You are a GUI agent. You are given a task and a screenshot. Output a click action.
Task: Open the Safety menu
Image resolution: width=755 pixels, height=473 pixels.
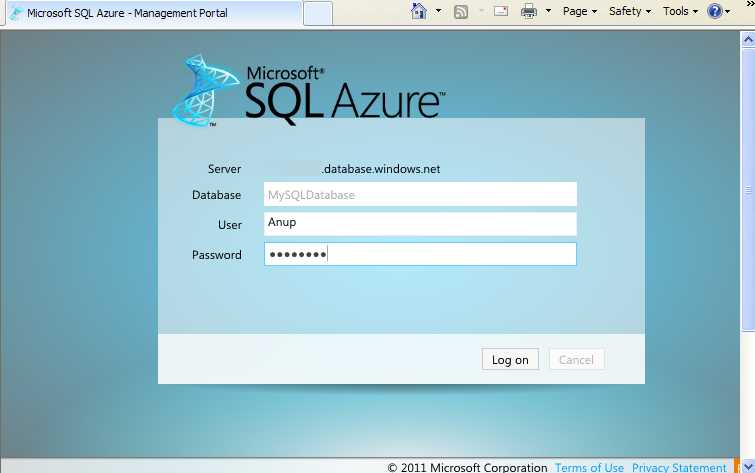click(629, 11)
